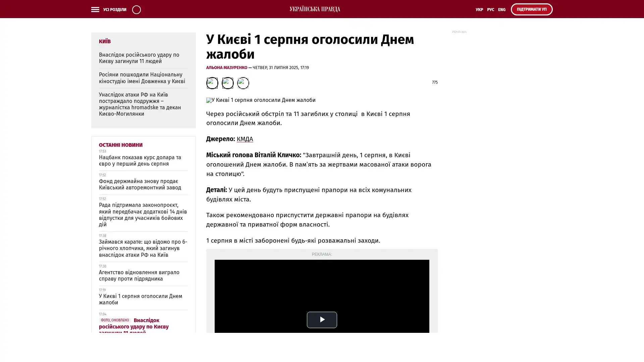
Task: Open the Останні новини section heading
Action: tap(120, 145)
